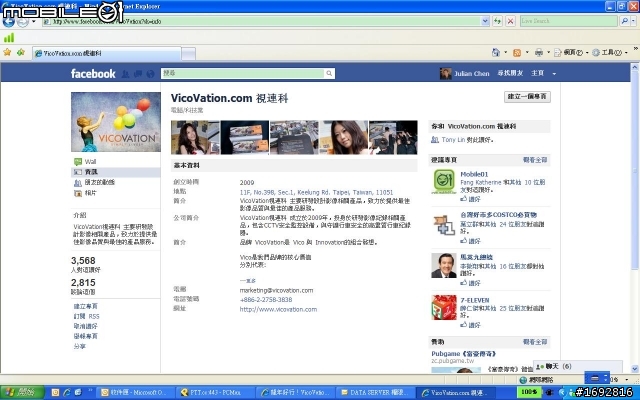Open see-all link for suggested pages
Screen dimensions: 640x400
click(x=535, y=160)
